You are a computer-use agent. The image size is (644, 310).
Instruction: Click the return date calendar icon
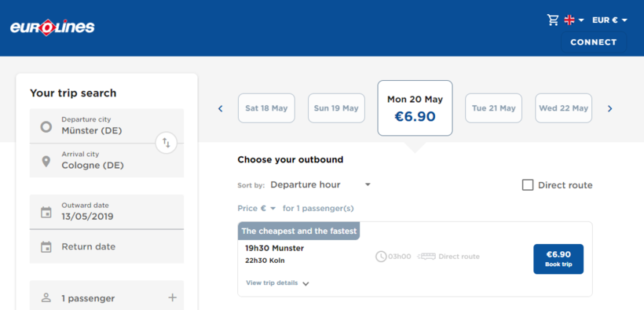coord(46,246)
